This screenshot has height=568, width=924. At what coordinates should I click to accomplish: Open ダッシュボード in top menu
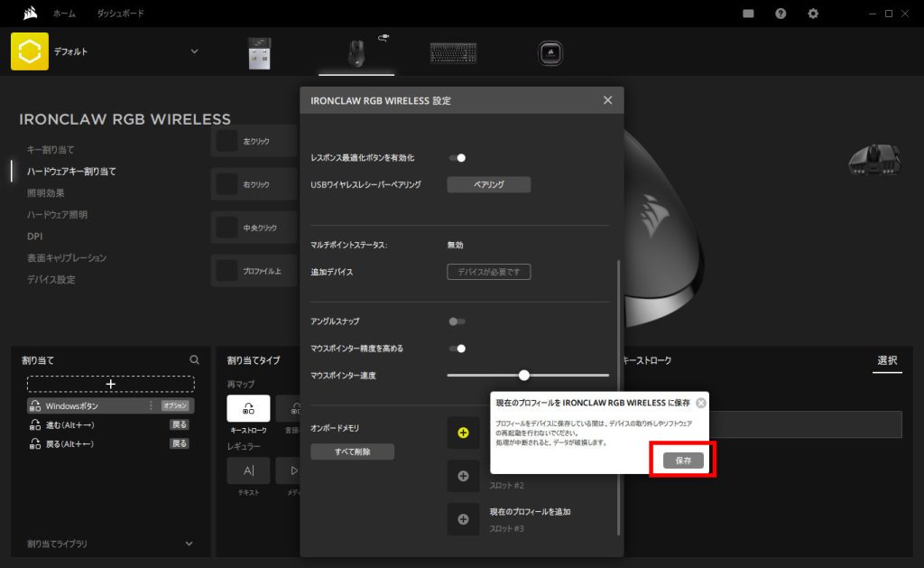point(120,14)
